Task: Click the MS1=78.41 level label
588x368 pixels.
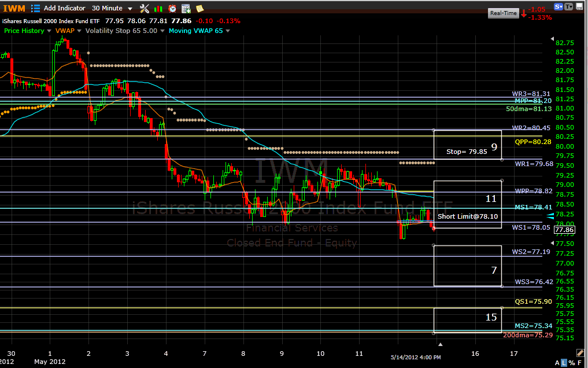Action: (533, 207)
